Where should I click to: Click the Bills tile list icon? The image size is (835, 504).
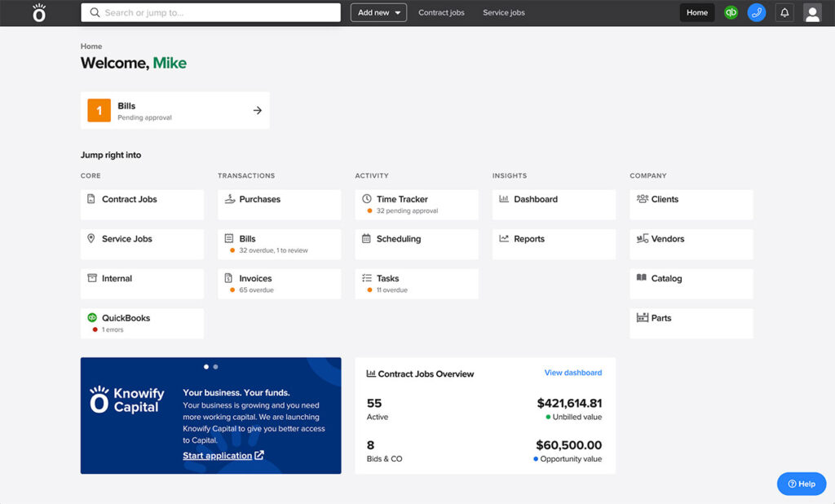(229, 238)
